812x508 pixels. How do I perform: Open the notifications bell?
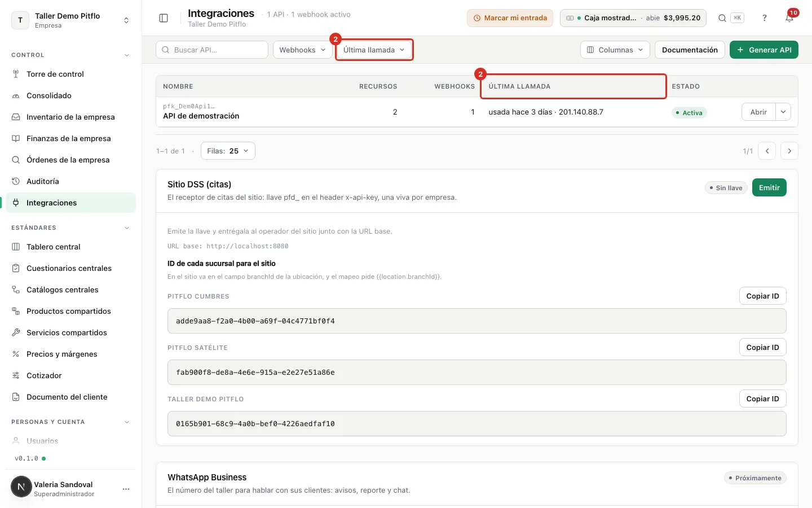point(789,18)
